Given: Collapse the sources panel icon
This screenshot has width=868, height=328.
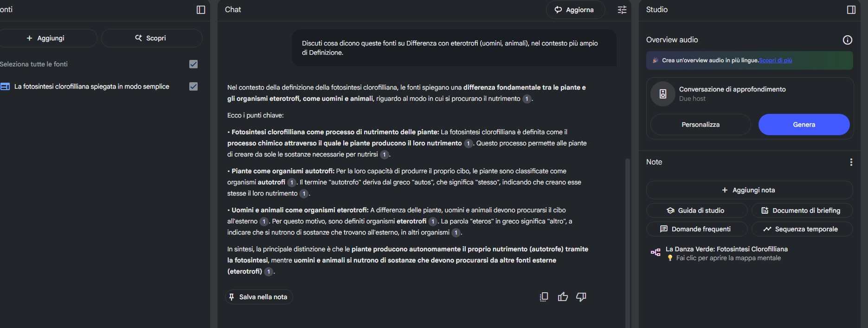Looking at the screenshot, I should coord(201,10).
